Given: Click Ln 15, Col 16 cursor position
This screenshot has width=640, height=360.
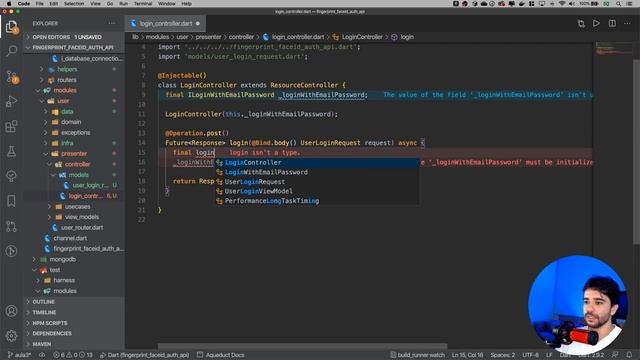Looking at the screenshot, I should (x=467, y=355).
